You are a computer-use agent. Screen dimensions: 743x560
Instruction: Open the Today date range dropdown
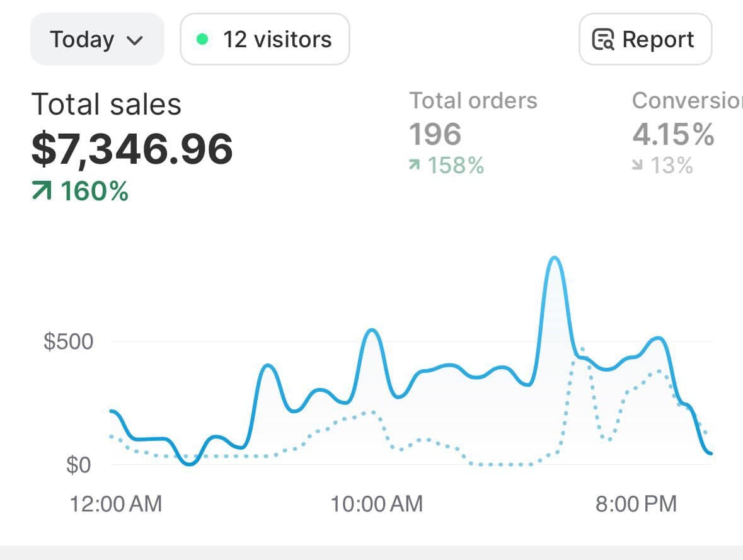coord(96,40)
